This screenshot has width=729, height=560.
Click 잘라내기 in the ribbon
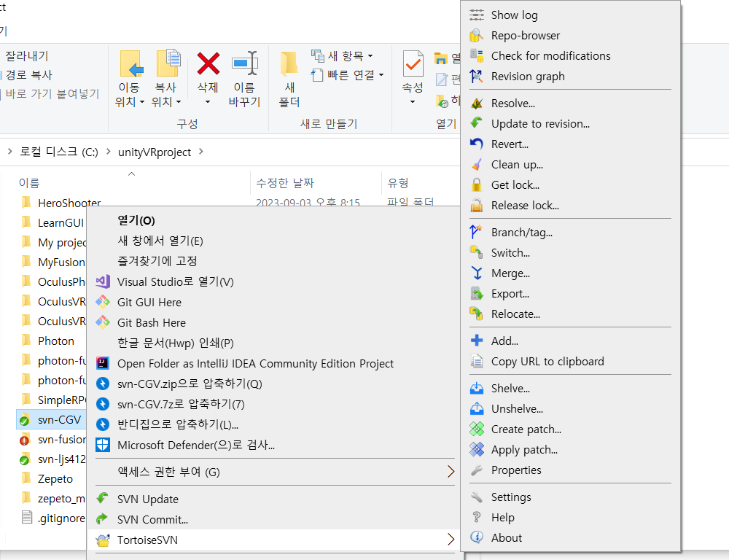pos(26,56)
